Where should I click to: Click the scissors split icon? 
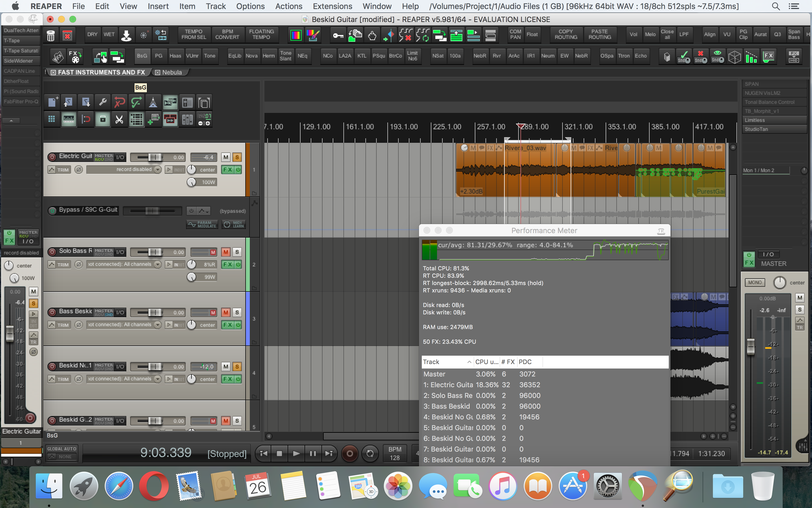tap(120, 119)
